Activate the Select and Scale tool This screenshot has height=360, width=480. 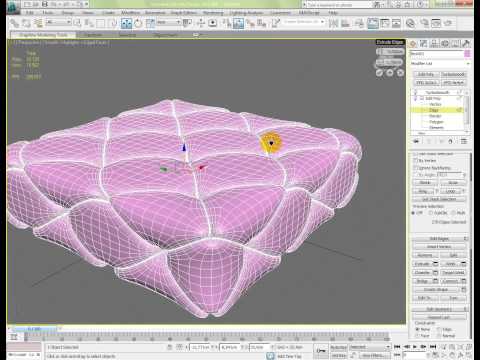[x=150, y=23]
